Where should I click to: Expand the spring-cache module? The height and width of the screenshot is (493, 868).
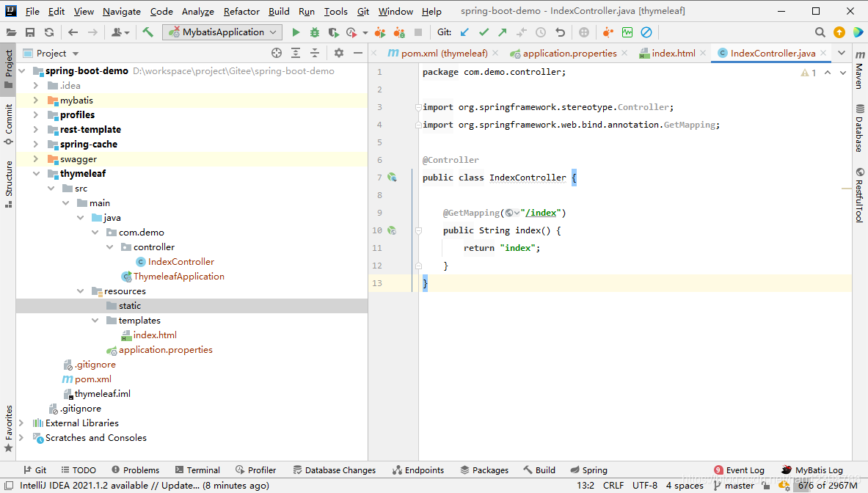coord(36,144)
